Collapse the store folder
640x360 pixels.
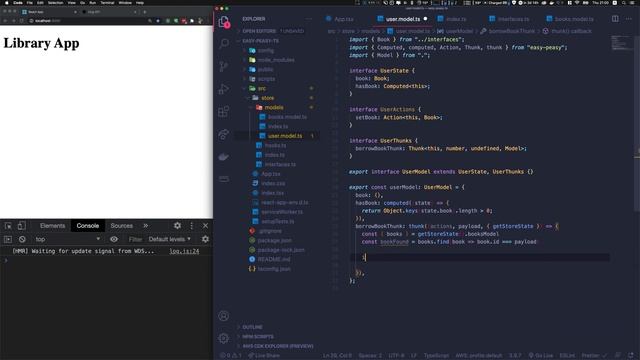coord(267,98)
